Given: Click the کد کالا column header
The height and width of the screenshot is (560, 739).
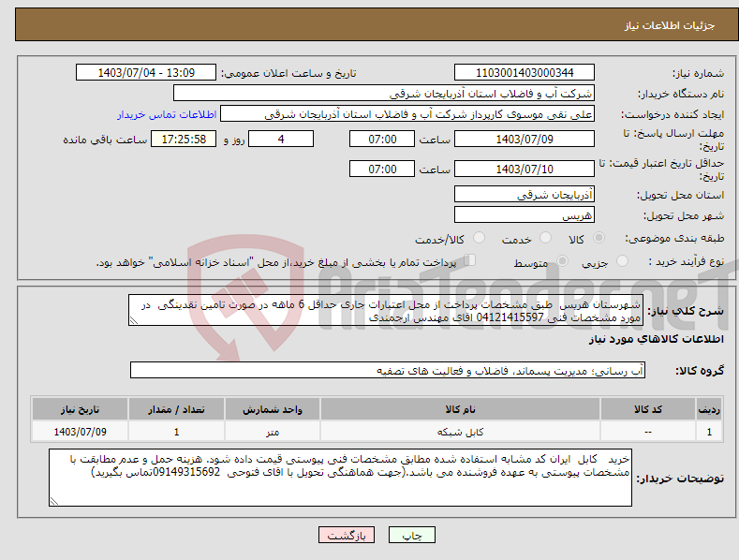Looking at the screenshot, I should [x=648, y=409].
